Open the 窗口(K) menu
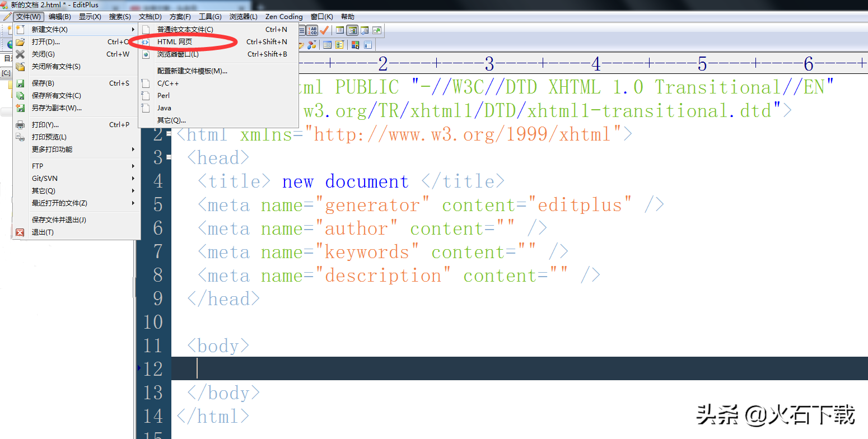 (321, 17)
